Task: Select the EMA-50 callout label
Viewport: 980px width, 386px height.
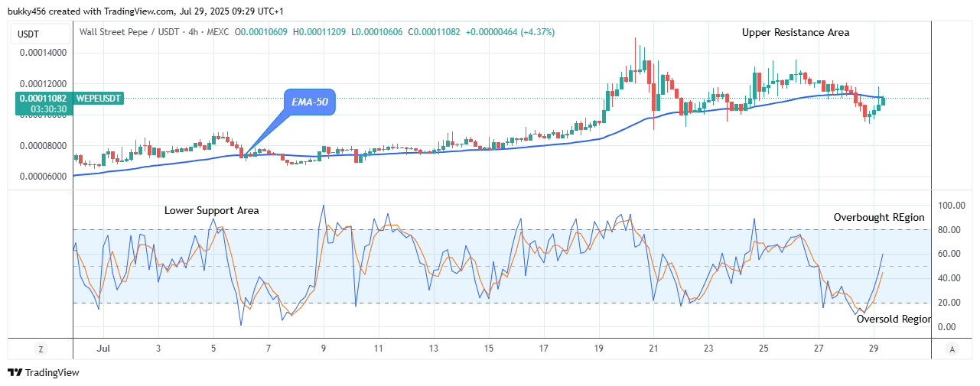Action: [x=309, y=102]
